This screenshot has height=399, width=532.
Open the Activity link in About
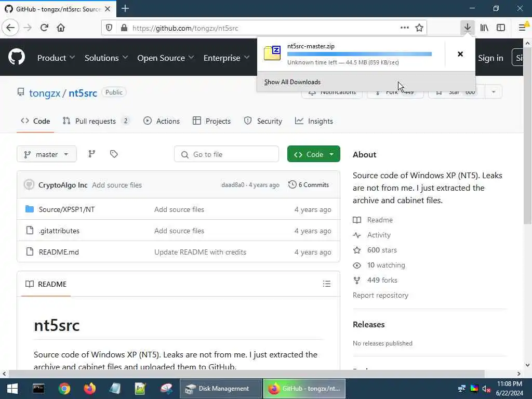tap(379, 235)
